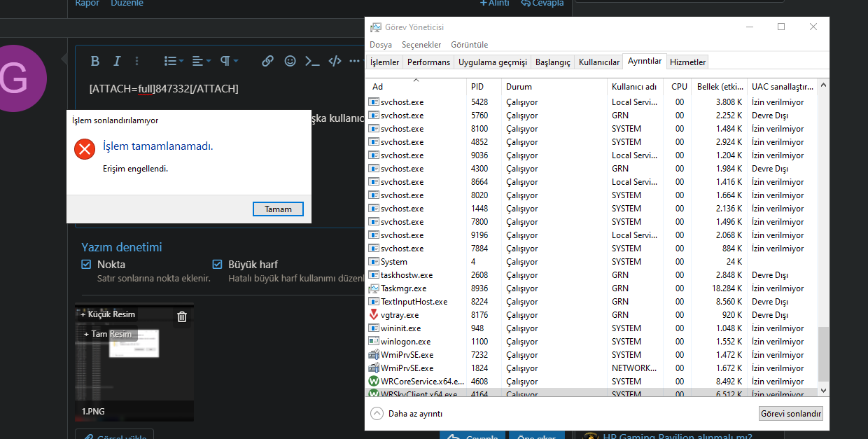This screenshot has height=439, width=868.
Task: Open the list type dropdown in editor
Action: click(174, 61)
